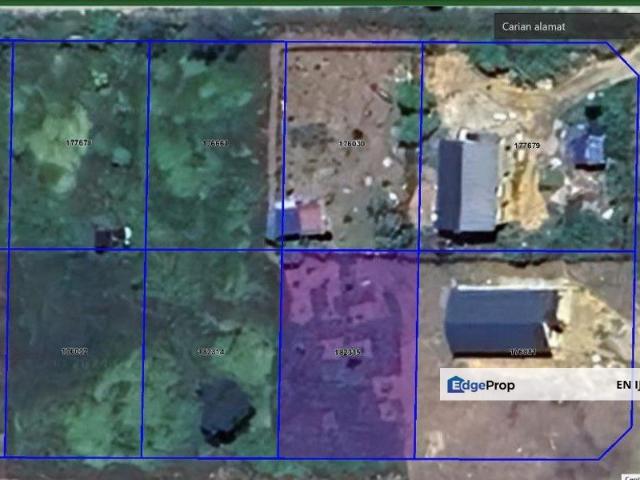Open the EdgeProp watermark text link
This screenshot has height=480, width=640.
click(x=491, y=384)
